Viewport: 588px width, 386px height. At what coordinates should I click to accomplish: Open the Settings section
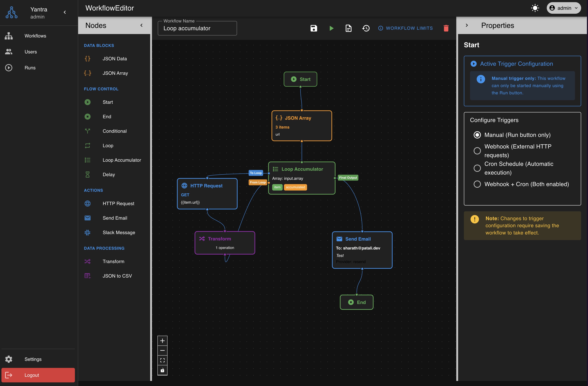tap(33, 359)
